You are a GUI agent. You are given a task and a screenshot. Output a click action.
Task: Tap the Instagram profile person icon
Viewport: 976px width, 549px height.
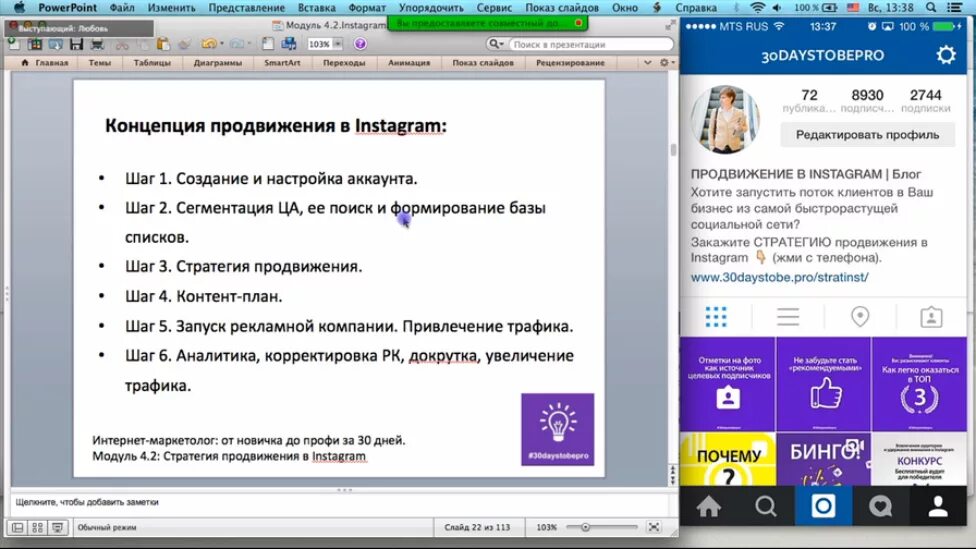(x=937, y=506)
